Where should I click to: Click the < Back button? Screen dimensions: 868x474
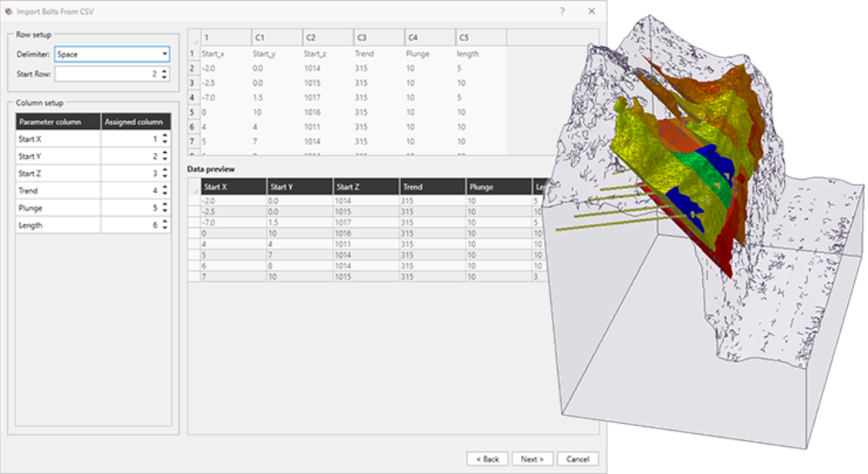point(487,459)
